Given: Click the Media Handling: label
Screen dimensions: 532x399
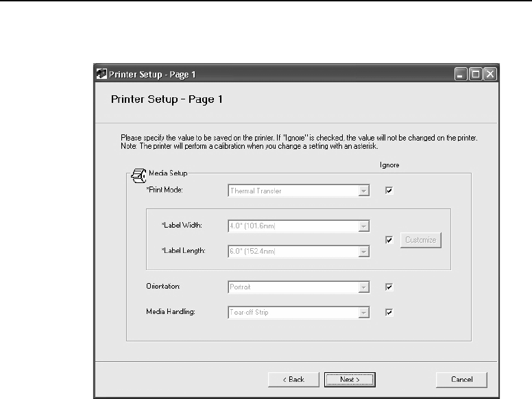Looking at the screenshot, I should coord(171,311).
